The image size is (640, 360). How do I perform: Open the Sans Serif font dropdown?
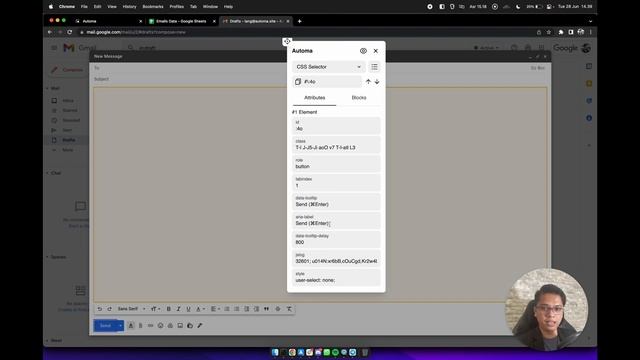click(131, 309)
